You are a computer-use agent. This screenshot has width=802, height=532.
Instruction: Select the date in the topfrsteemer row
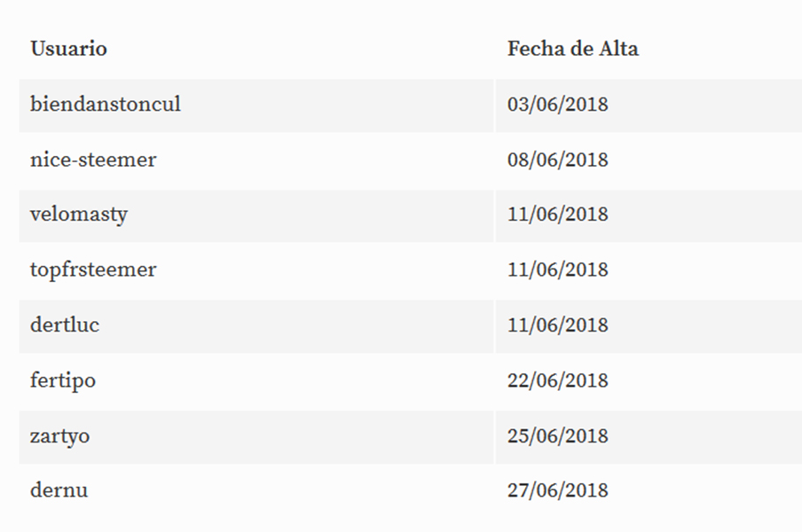[557, 270]
